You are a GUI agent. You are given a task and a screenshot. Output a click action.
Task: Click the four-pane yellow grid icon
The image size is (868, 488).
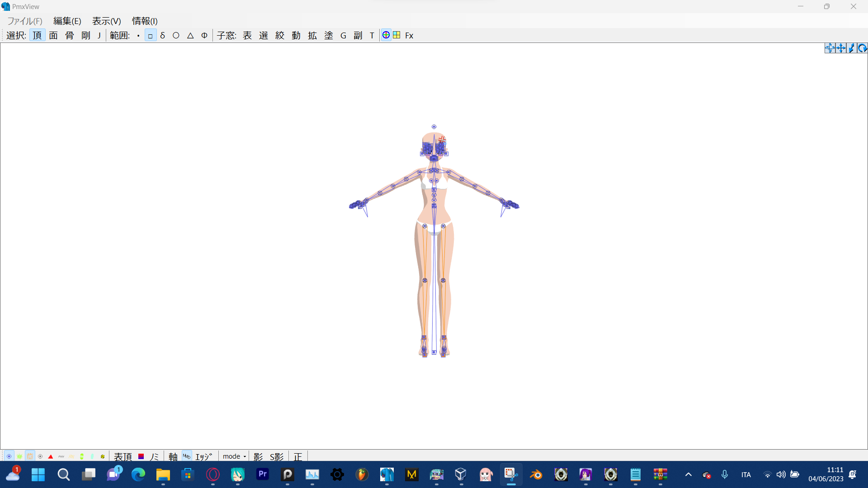pos(396,35)
